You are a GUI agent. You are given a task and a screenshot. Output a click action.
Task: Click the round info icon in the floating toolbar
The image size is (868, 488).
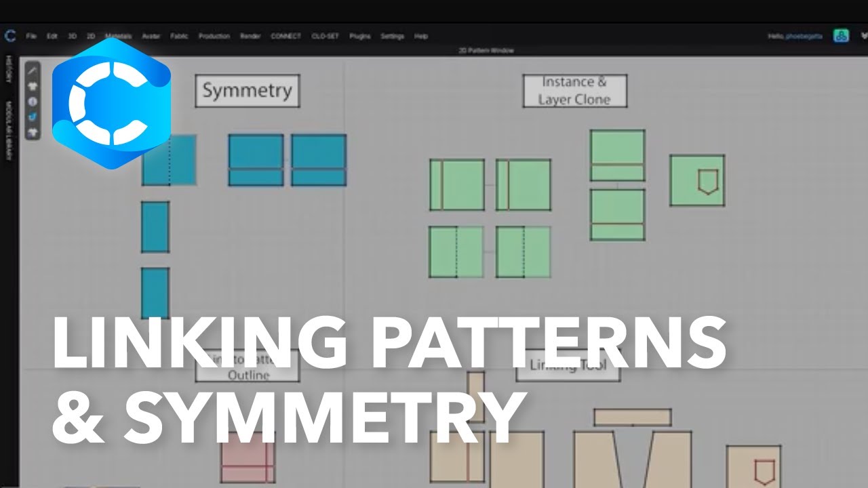[x=33, y=102]
